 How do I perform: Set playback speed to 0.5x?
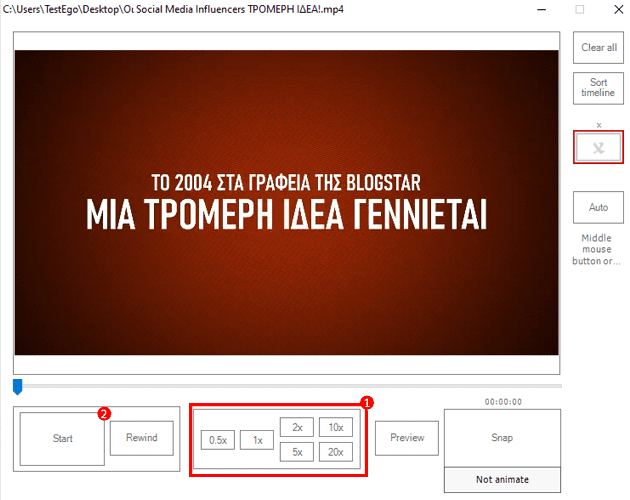(x=218, y=440)
